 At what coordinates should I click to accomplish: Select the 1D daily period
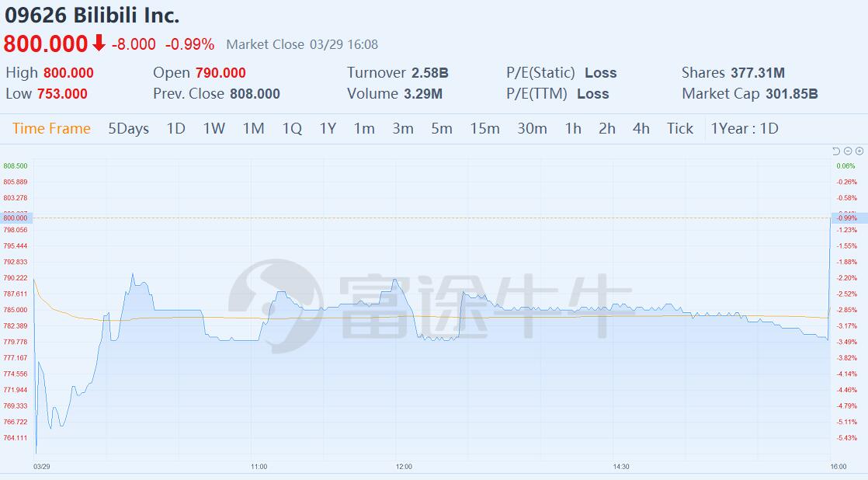(x=176, y=128)
